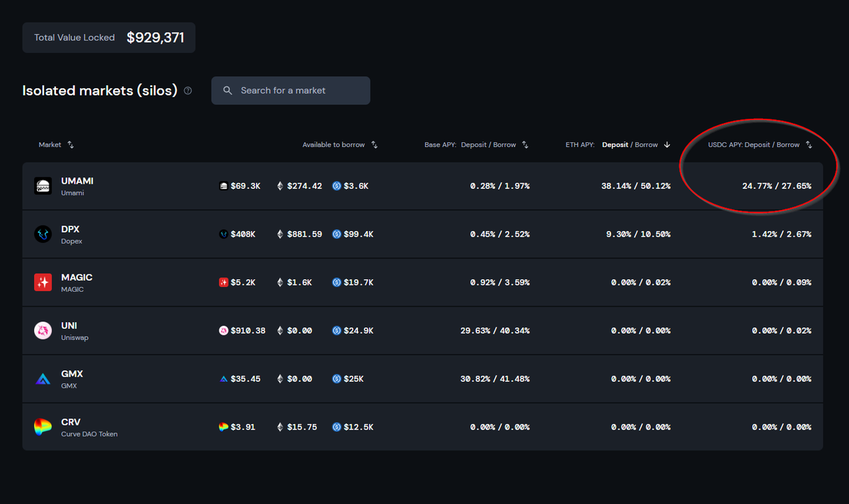Click the USDC icon next to $99.4K
Image resolution: width=849 pixels, height=504 pixels.
(337, 234)
